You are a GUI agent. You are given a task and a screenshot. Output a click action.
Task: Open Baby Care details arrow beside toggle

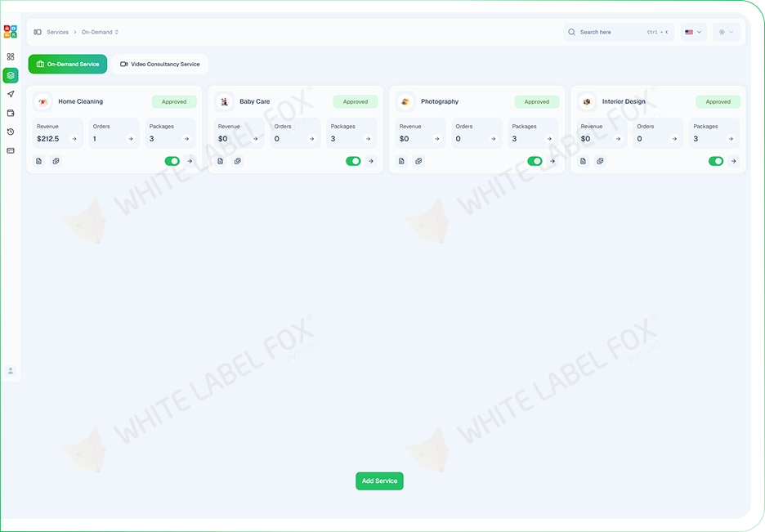coord(371,161)
